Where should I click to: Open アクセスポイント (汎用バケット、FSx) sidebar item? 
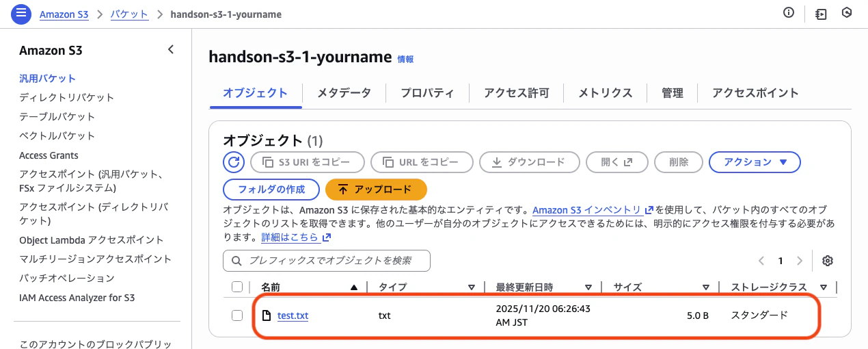coord(91,181)
